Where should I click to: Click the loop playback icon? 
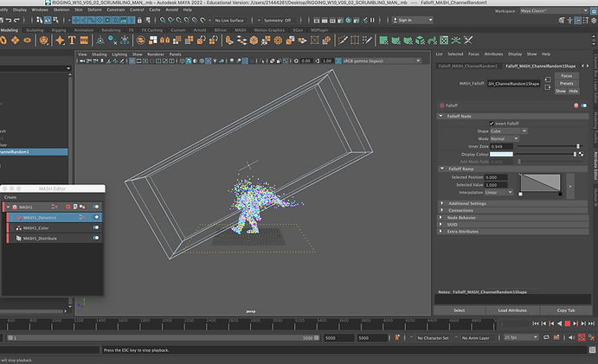click(x=546, y=337)
